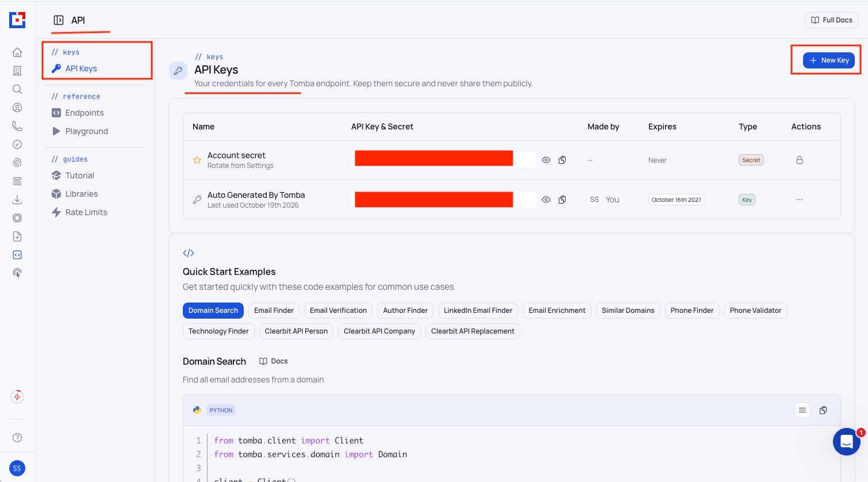Viewport: 868px width, 482px height.
Task: Click the October 16th 2027 expiry badge
Action: 677,200
